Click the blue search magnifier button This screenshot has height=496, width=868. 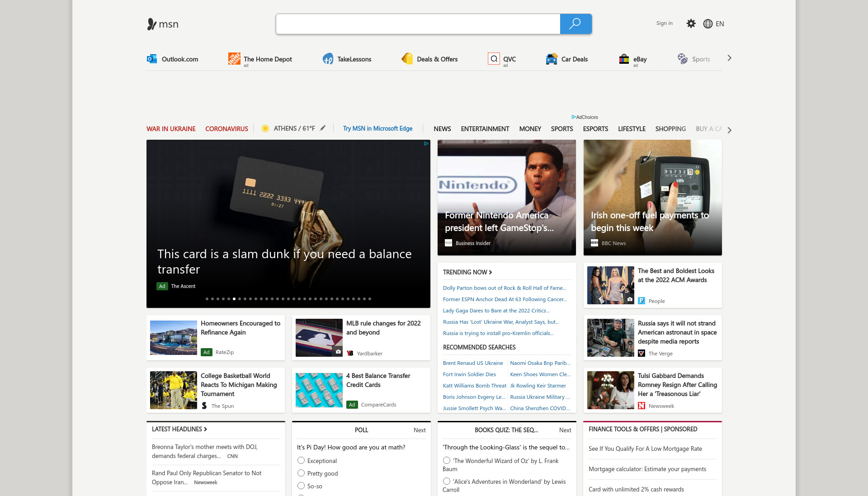pos(576,24)
